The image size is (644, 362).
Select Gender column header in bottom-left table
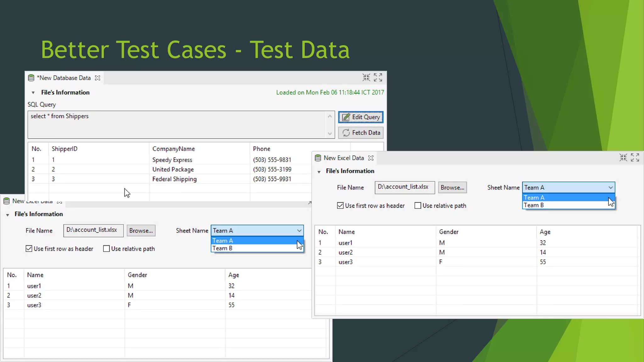point(175,275)
